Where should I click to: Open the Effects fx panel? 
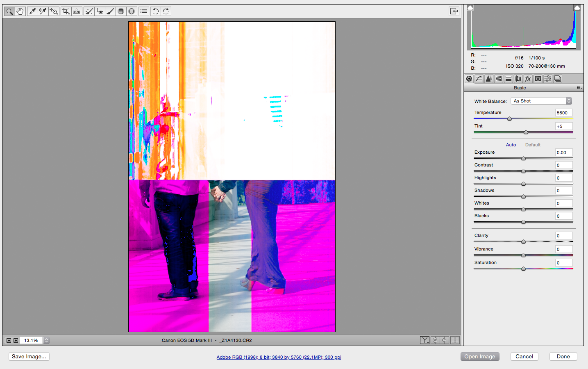528,78
